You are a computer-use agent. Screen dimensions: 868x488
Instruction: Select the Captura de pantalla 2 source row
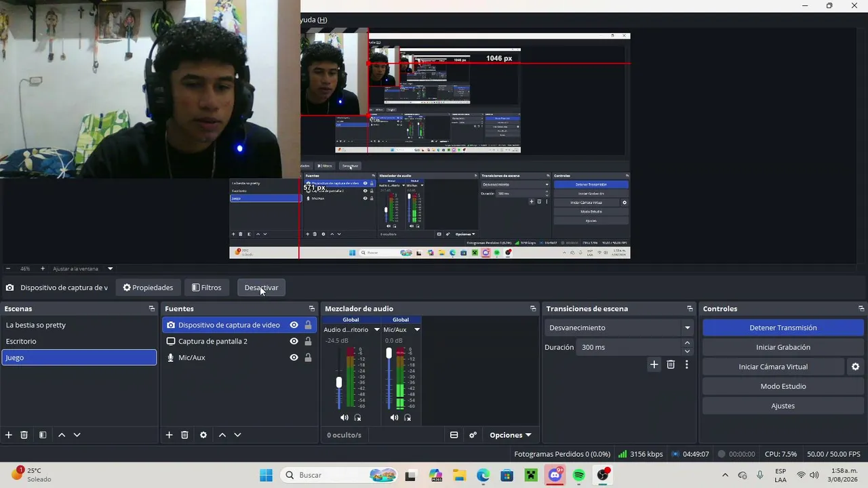pyautogui.click(x=239, y=342)
